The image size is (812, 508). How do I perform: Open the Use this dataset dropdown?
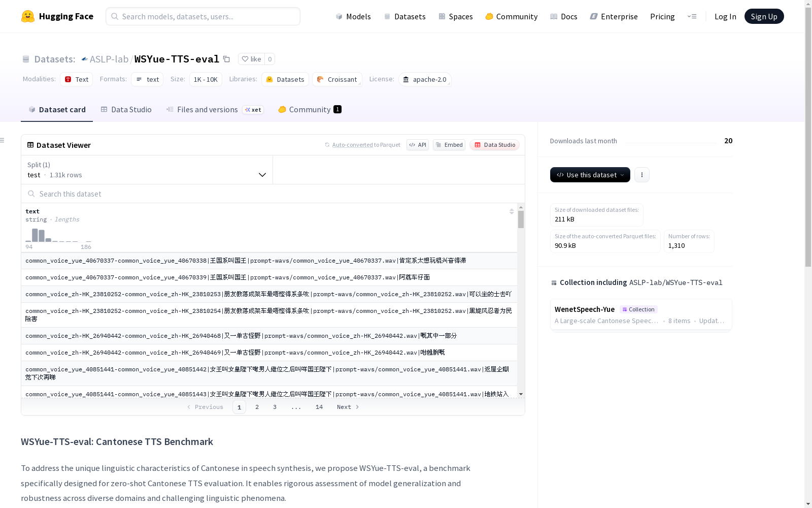590,175
